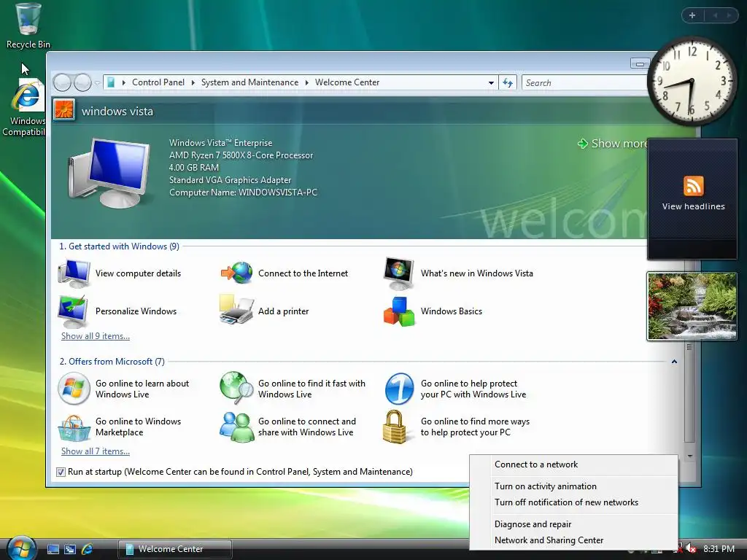Open the address bar history dropdown arrow
747x560 pixels.
coord(491,83)
